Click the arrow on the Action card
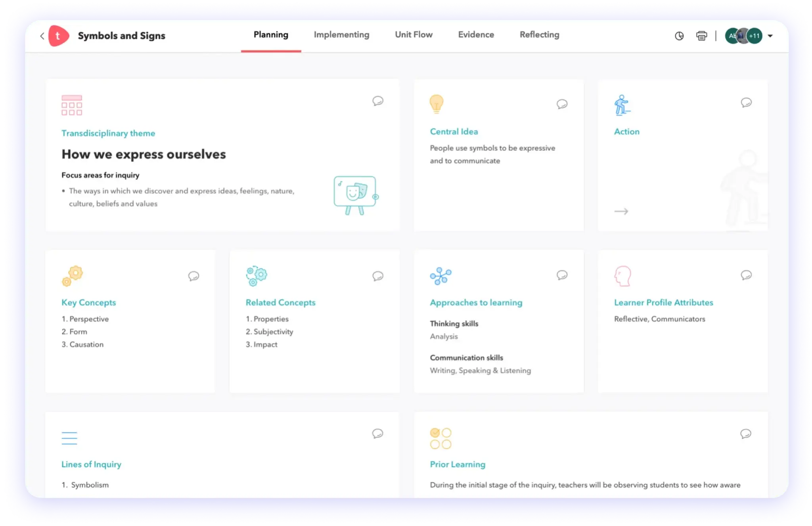The image size is (812, 526). [621, 211]
